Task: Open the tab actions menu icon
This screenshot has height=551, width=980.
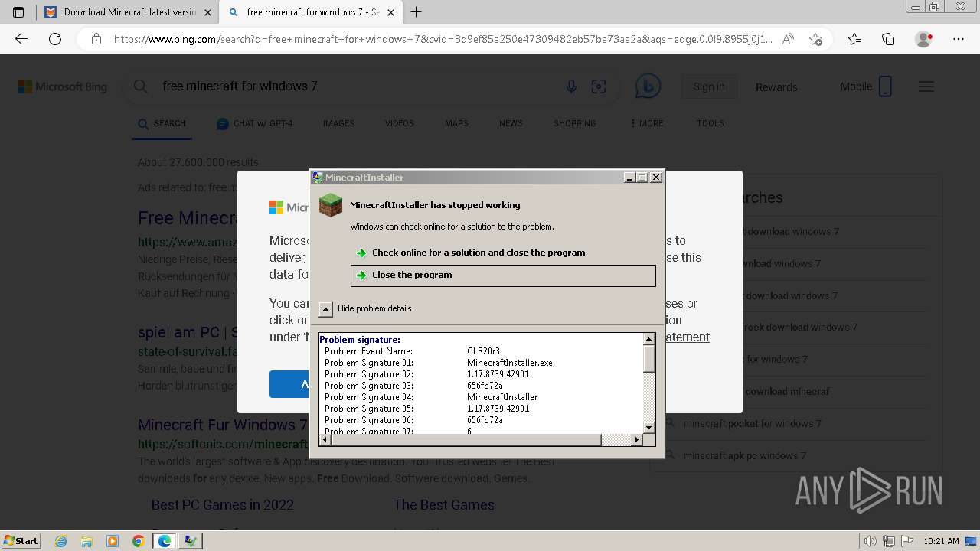Action: tap(18, 12)
